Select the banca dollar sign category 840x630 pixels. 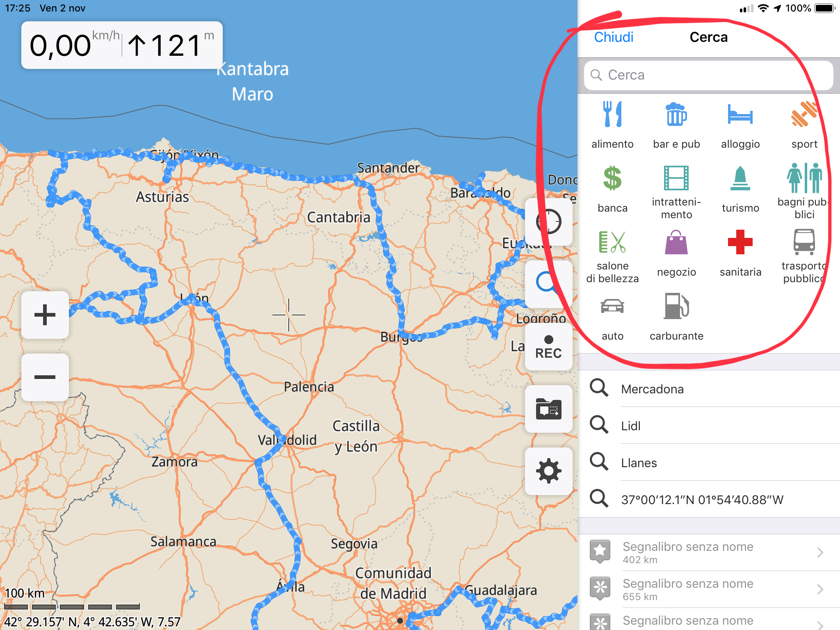point(612,179)
